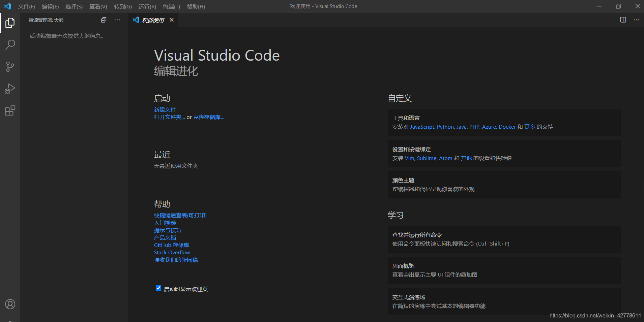
Task: Open the Stack Overflow link
Action: [172, 252]
